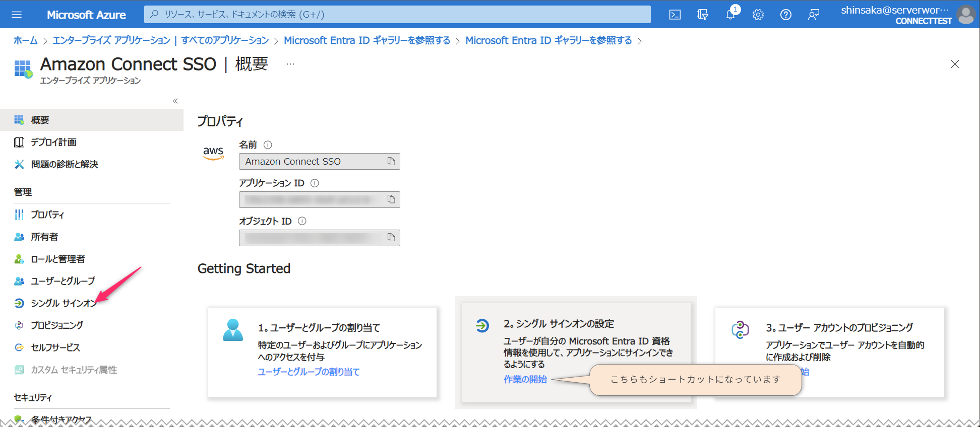980x427 pixels.
Task: Click the aws logo in properties
Action: coord(213,153)
